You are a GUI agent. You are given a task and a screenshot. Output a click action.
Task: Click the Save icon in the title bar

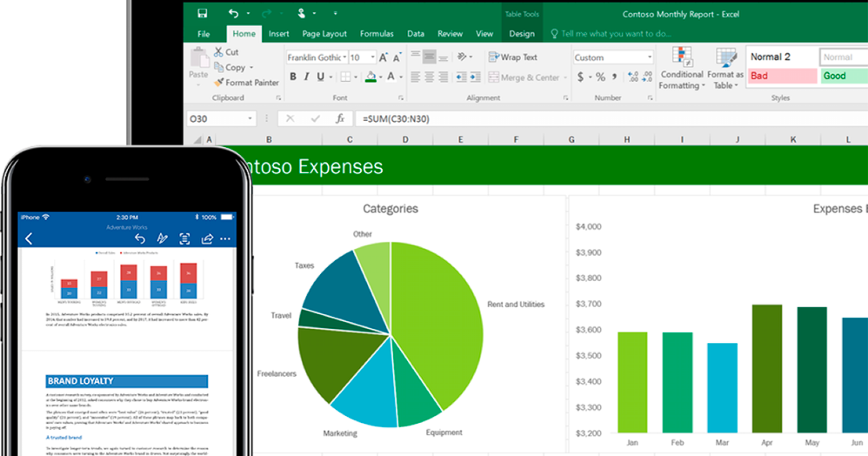[203, 13]
